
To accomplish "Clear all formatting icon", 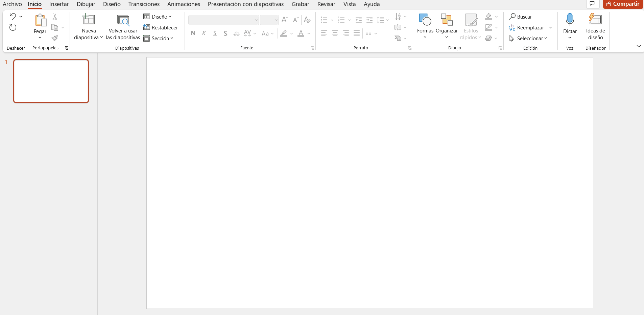I will pos(307,20).
